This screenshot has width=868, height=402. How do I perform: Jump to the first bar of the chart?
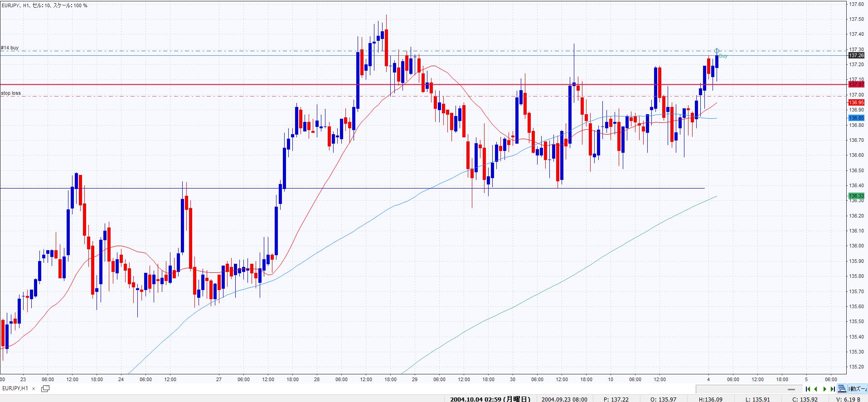[808, 389]
